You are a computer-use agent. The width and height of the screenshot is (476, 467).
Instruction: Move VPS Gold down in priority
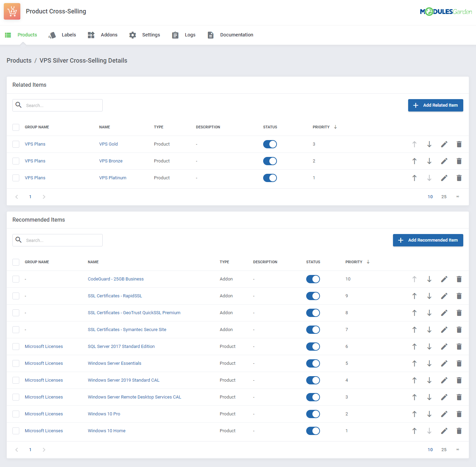(x=430, y=144)
